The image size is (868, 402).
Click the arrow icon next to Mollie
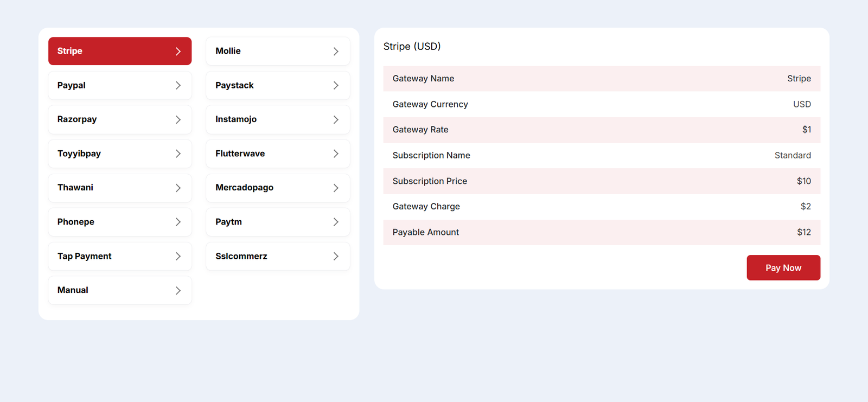click(x=336, y=51)
